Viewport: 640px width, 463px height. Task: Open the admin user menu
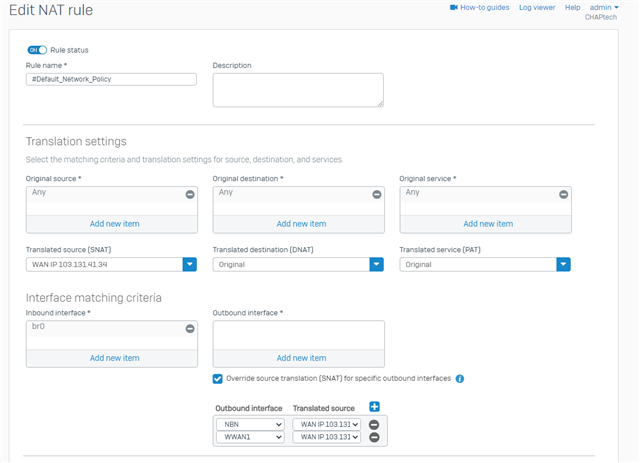(604, 7)
